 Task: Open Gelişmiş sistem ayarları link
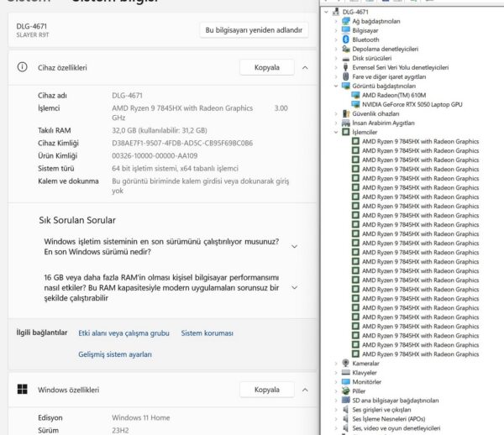(115, 354)
